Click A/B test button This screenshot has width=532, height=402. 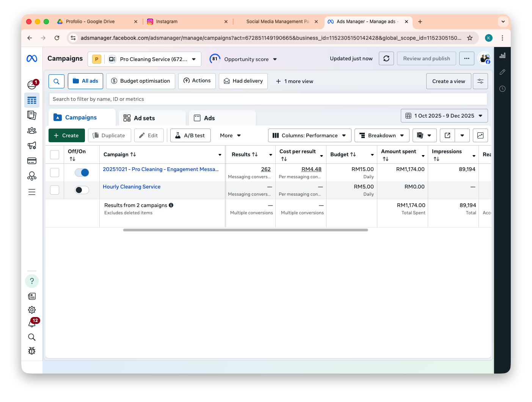point(190,135)
